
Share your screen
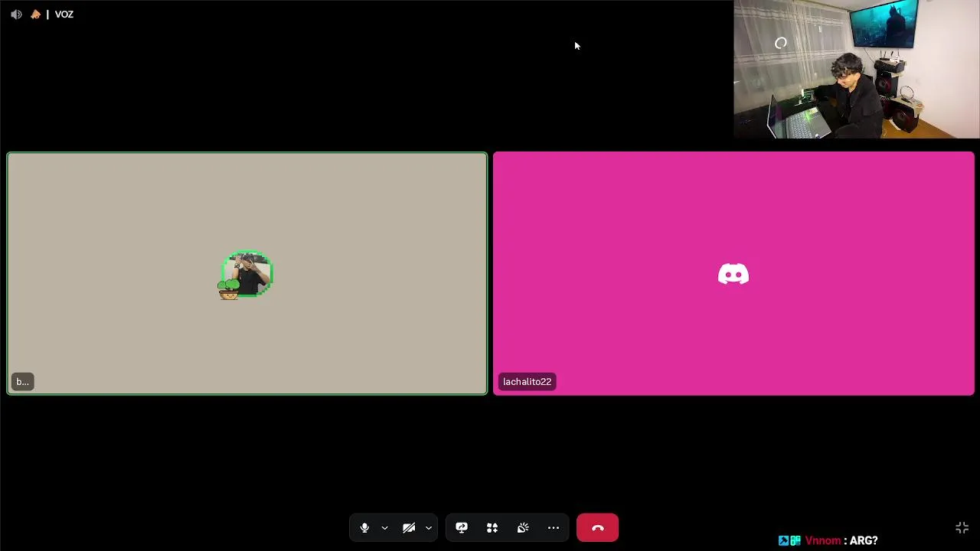click(x=462, y=528)
